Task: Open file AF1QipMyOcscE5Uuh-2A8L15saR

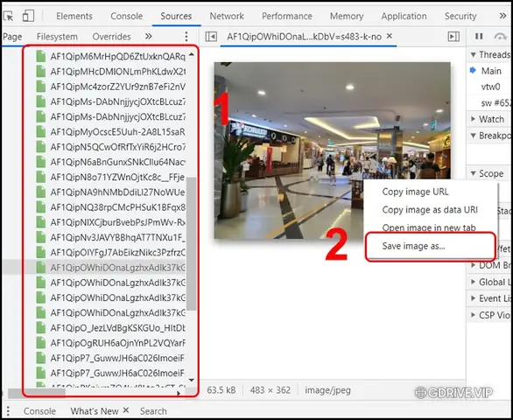Action: [x=118, y=132]
